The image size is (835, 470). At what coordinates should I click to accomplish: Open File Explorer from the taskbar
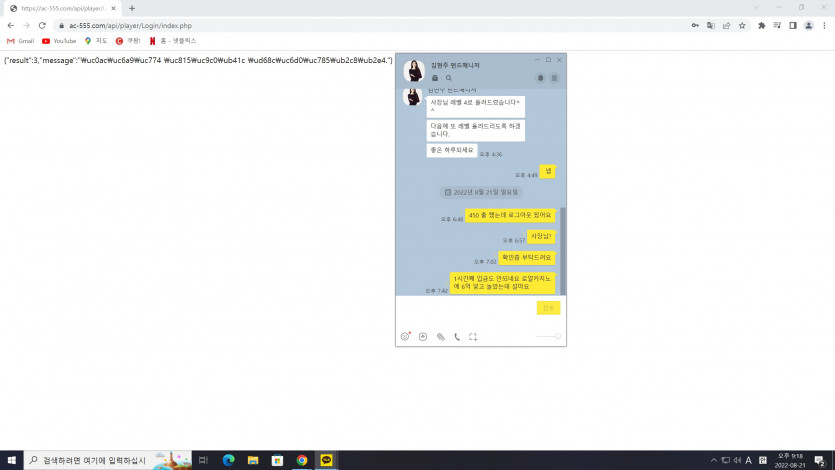(253, 460)
